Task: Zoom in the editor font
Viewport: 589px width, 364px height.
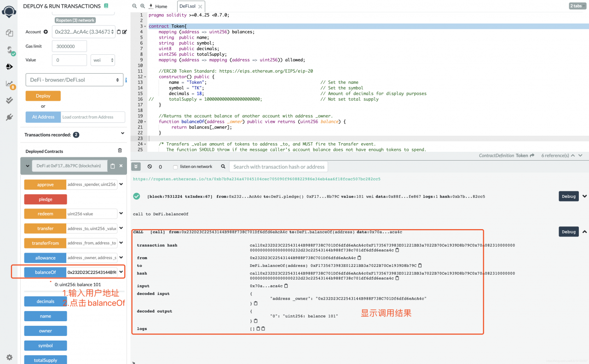Action: pos(143,6)
